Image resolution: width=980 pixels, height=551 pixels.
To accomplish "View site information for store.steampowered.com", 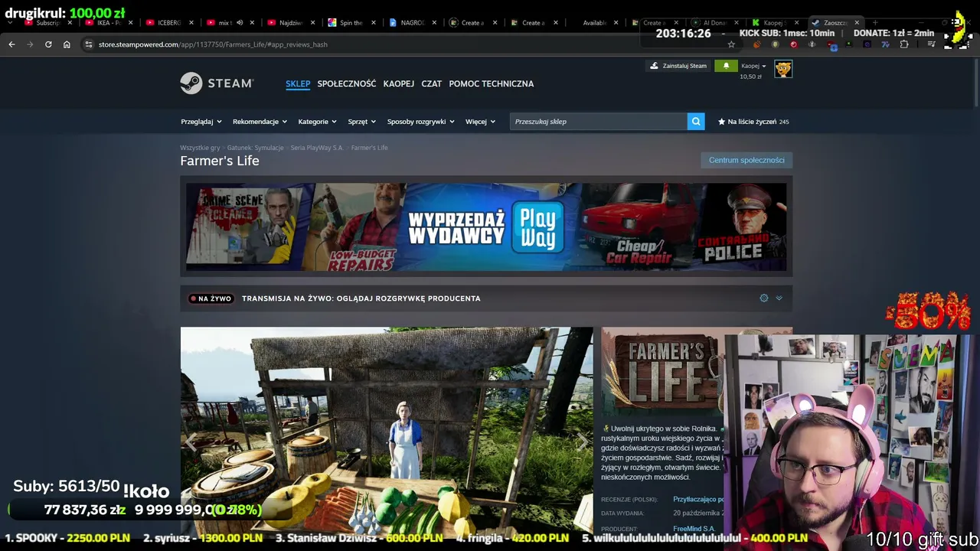I will (89, 44).
